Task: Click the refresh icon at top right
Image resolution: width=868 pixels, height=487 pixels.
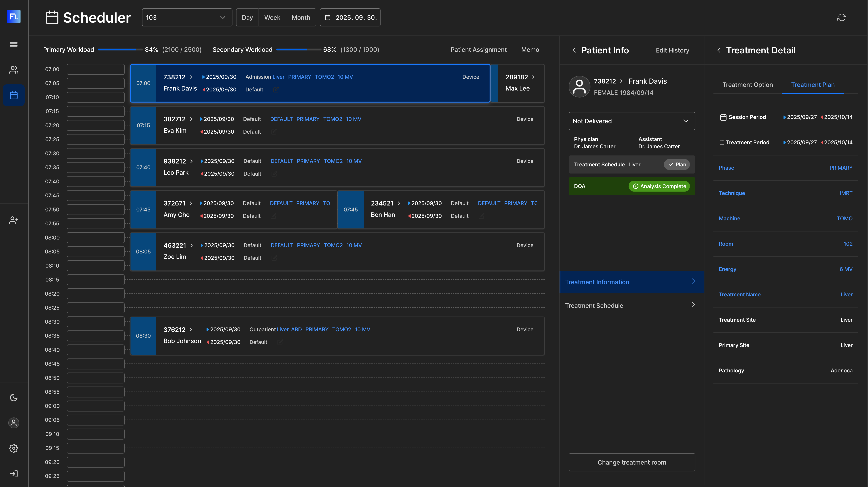Action: click(841, 18)
